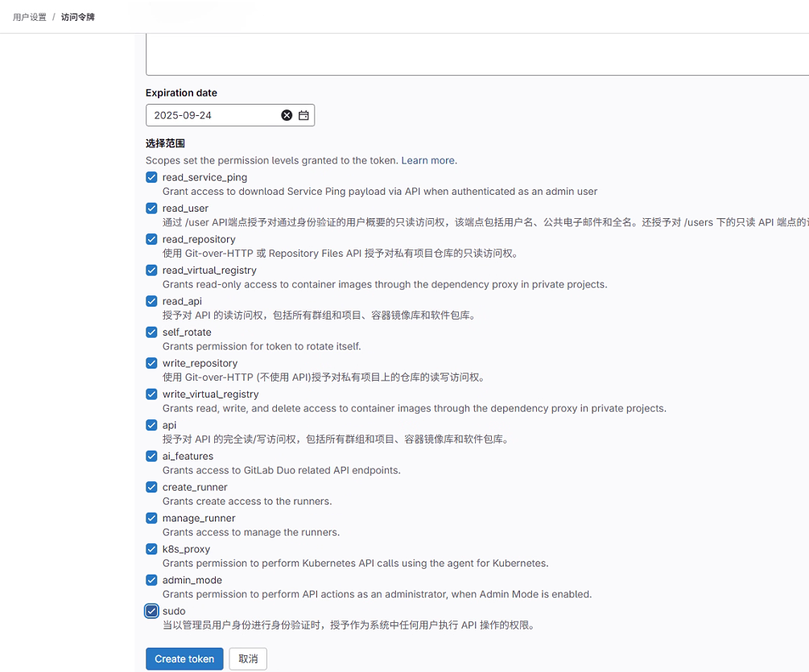Disable the admin_mode scope
Screen dimensions: 809x672
(151, 580)
